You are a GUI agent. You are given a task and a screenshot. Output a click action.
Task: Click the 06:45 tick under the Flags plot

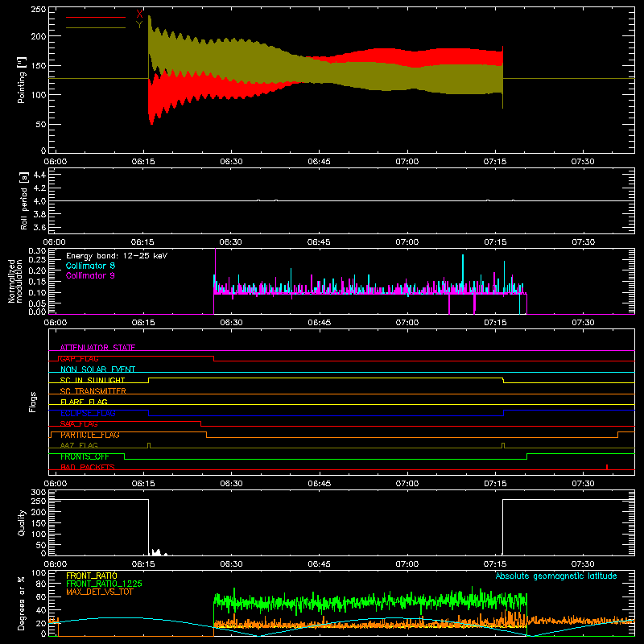pos(319,484)
